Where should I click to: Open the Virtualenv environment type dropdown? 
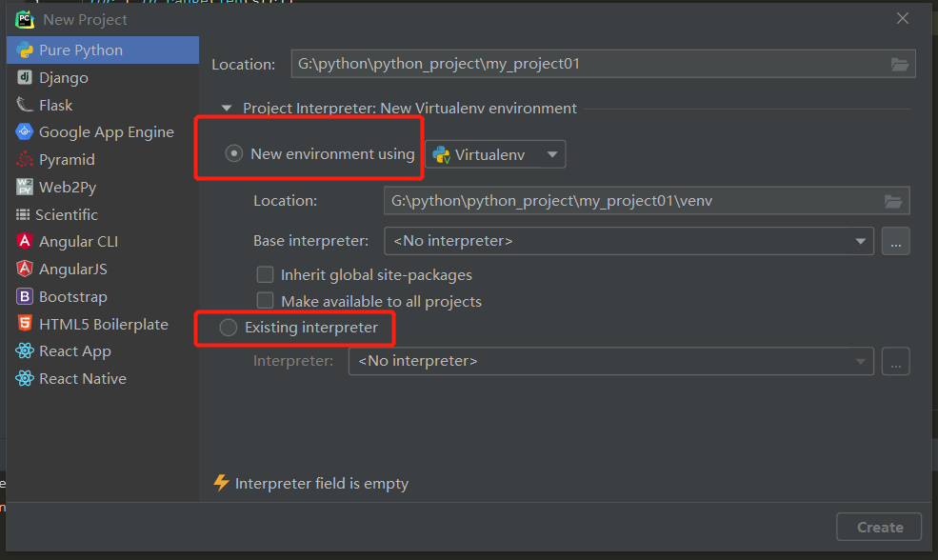pyautogui.click(x=495, y=154)
